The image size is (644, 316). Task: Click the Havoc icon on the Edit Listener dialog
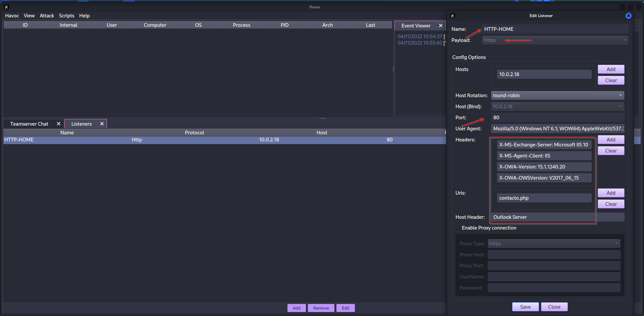coord(452,15)
